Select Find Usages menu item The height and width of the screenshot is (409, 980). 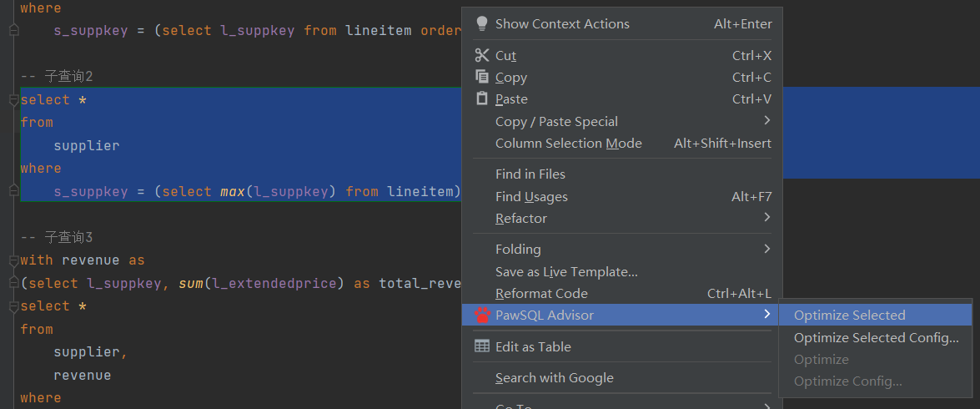(x=531, y=196)
